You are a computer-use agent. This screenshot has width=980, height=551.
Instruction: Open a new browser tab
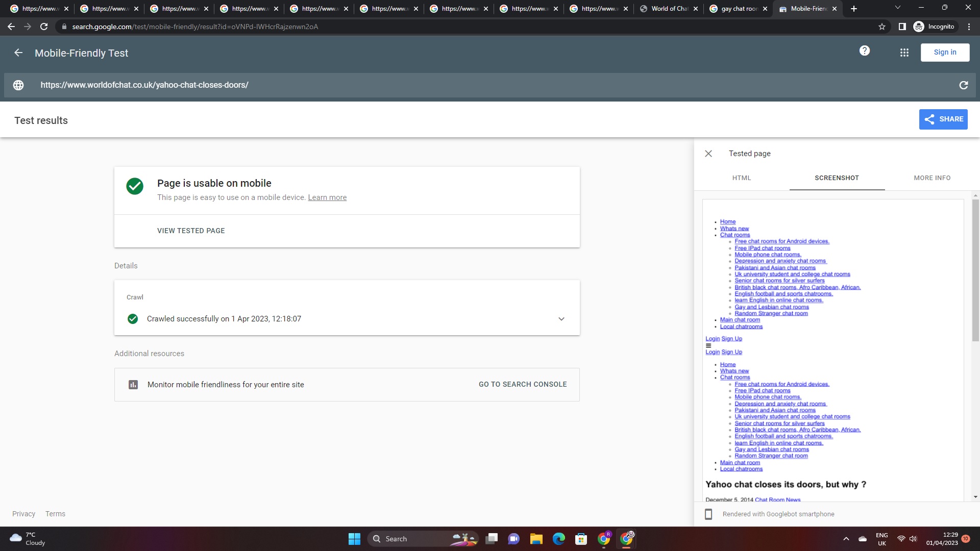(854, 9)
